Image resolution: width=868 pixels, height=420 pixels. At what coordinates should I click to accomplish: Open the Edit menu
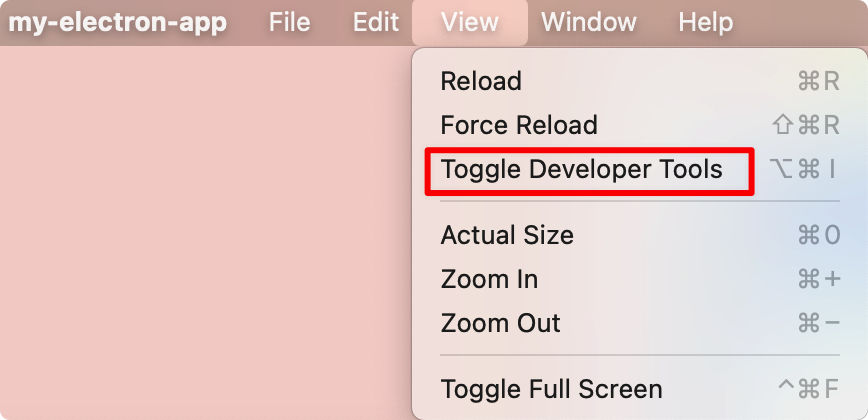376,23
